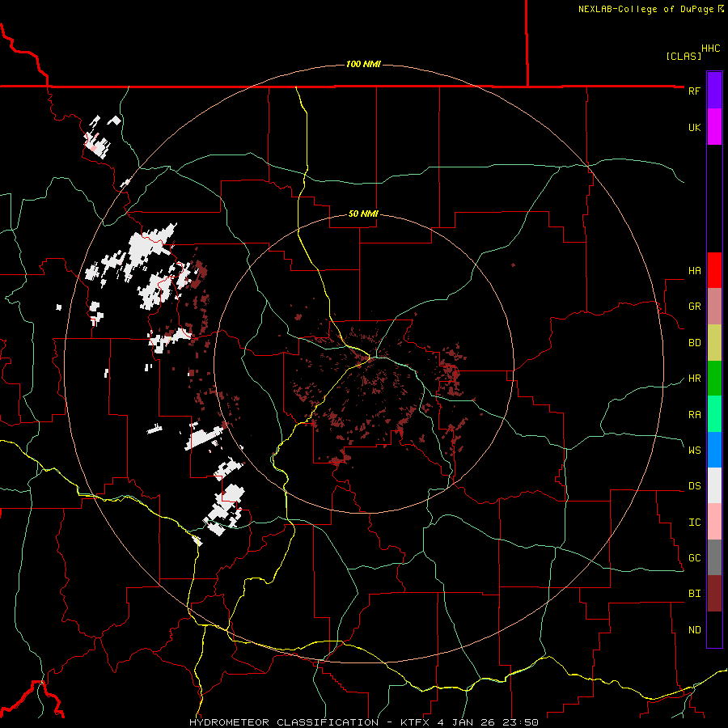The width and height of the screenshot is (728, 728).
Task: Click the RF legend label
Action: tap(694, 91)
